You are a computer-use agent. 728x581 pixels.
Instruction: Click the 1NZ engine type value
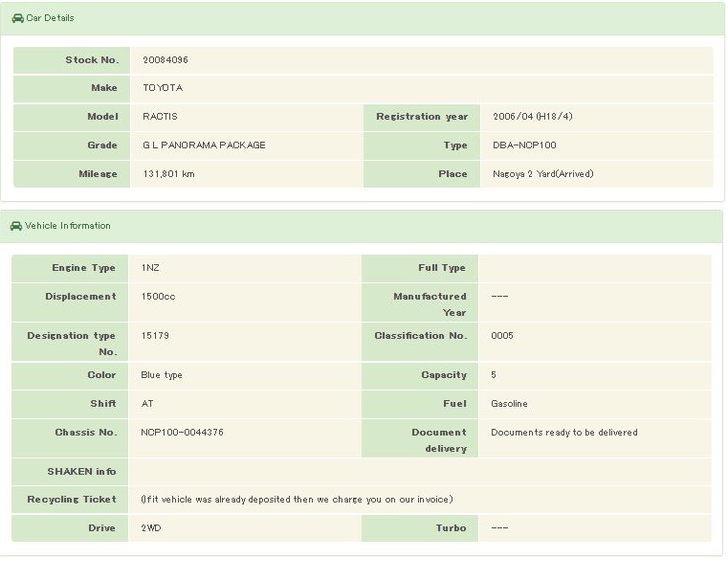(150, 268)
